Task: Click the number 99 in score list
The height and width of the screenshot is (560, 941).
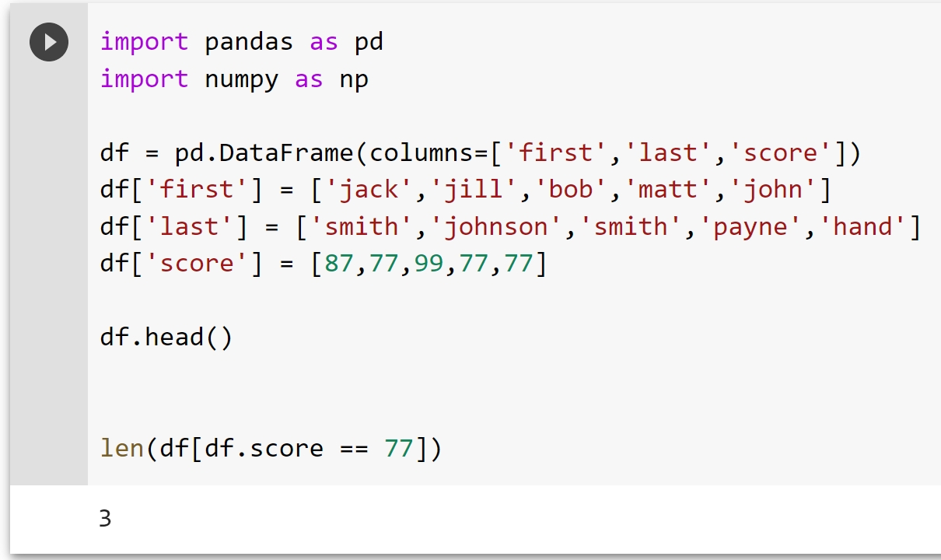Action: (x=429, y=264)
